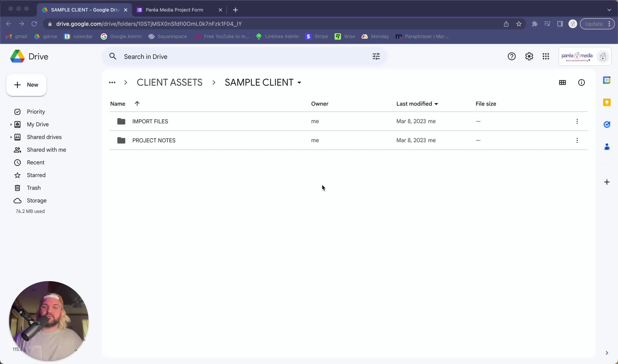This screenshot has height=364, width=618.
Task: Click the New button
Action: click(x=26, y=85)
